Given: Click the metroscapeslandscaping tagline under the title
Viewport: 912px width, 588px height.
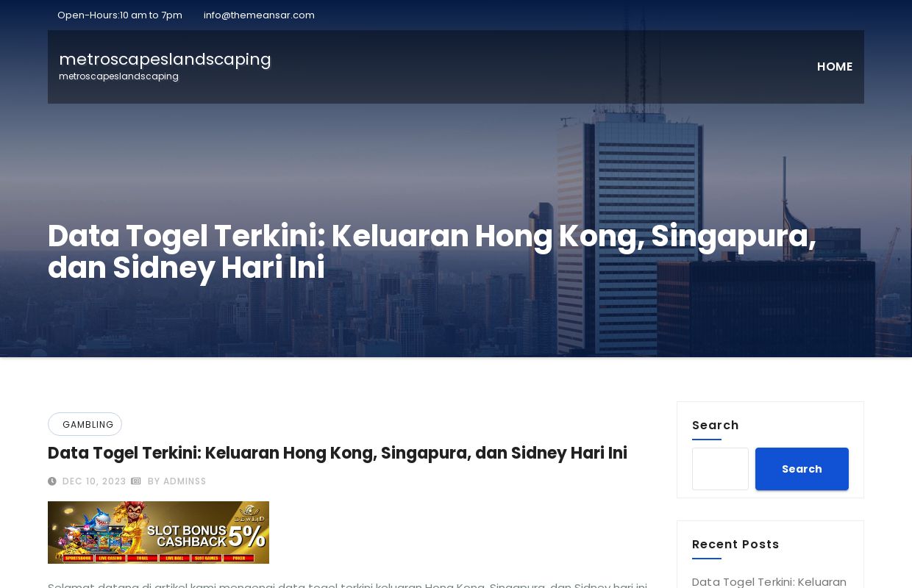Looking at the screenshot, I should pyautogui.click(x=118, y=76).
